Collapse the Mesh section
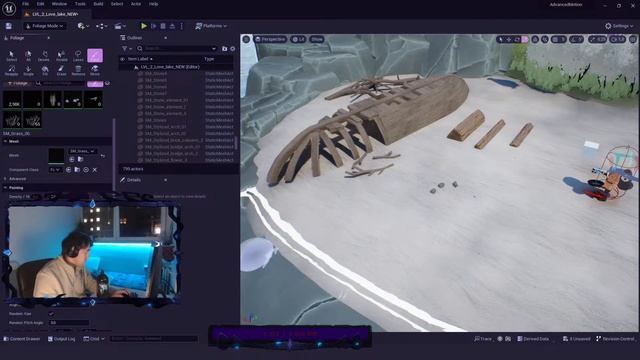Screen dimensions: 640x360 pyautogui.click(x=5, y=141)
